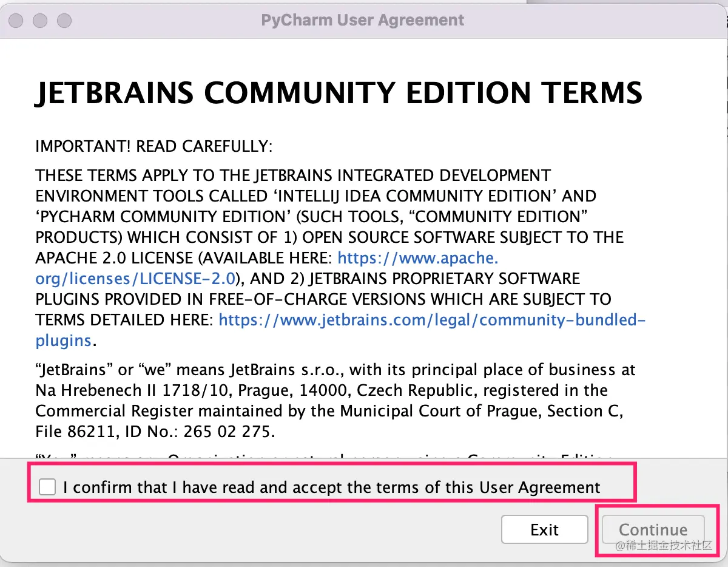Click the Exit button
The width and height of the screenshot is (728, 567).
click(544, 529)
